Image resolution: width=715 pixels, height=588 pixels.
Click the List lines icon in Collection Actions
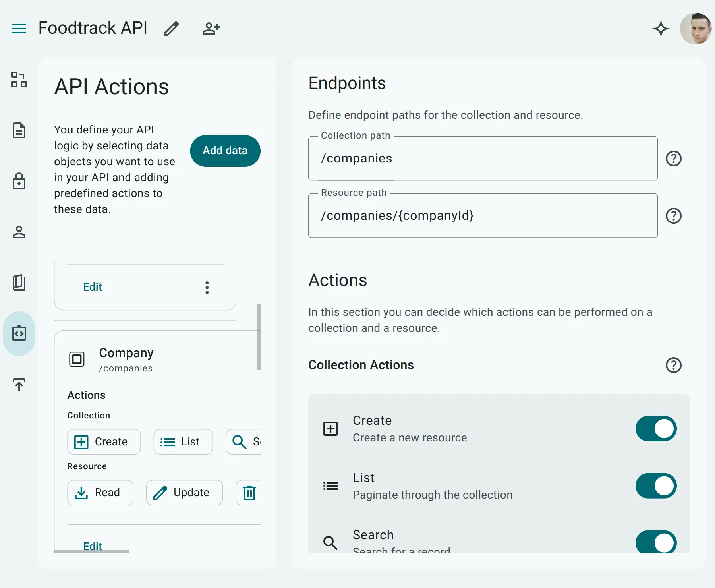point(330,486)
